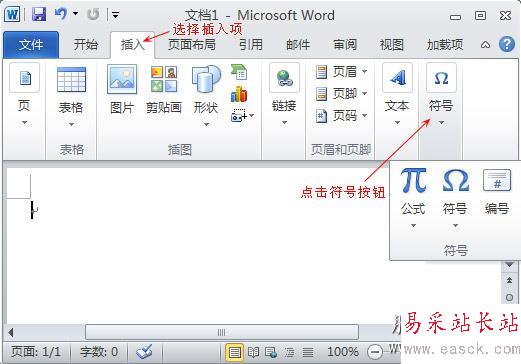Expand the ribbon 符号 group dropdown arrow
The width and height of the screenshot is (521, 364).
tap(441, 123)
